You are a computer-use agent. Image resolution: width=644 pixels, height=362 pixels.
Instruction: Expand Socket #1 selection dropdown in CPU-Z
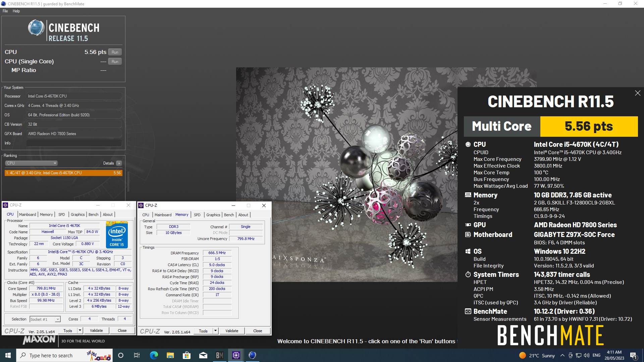(x=58, y=319)
